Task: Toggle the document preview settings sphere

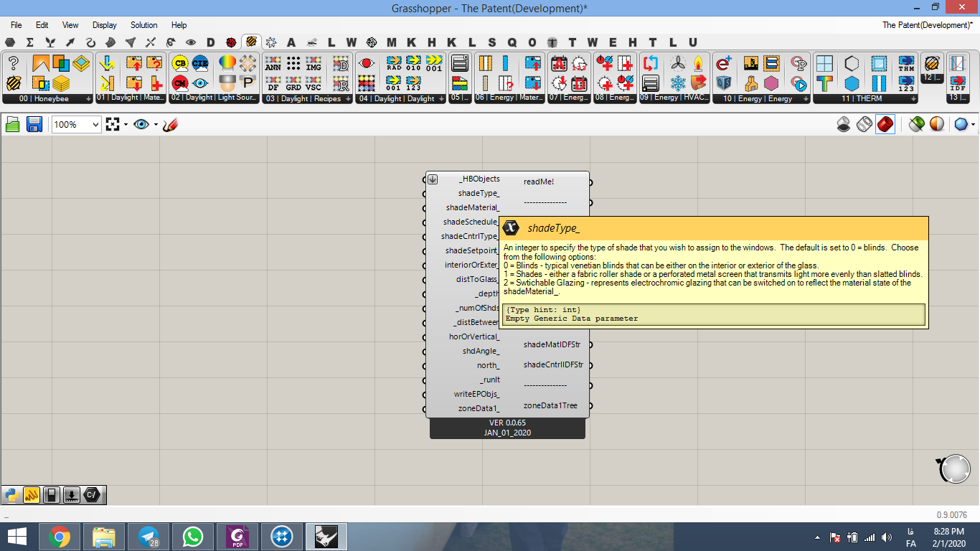Action: [x=937, y=124]
